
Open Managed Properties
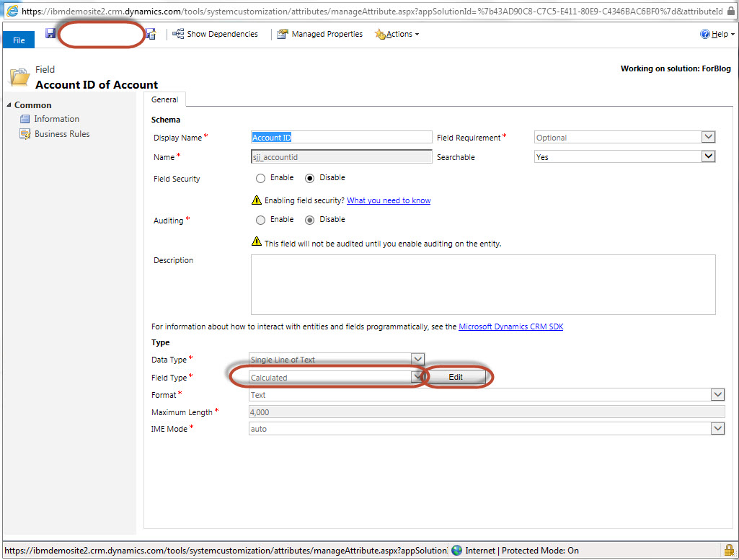pyautogui.click(x=319, y=34)
